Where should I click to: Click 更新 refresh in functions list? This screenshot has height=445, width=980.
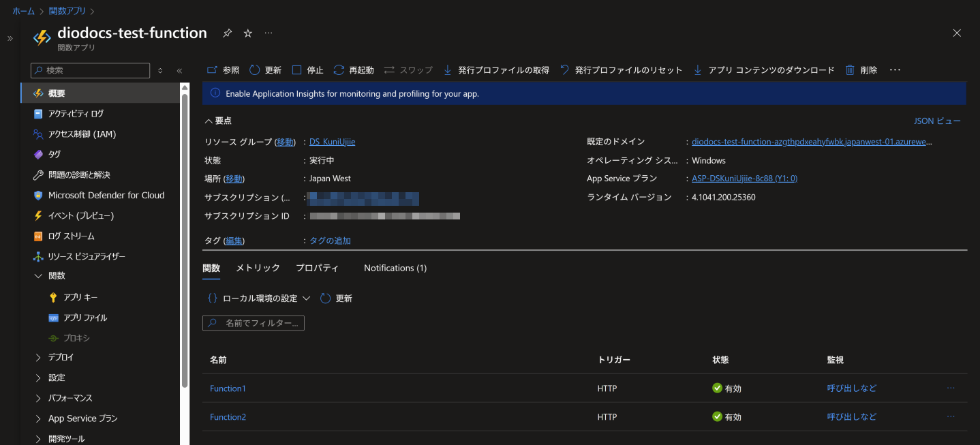(336, 298)
